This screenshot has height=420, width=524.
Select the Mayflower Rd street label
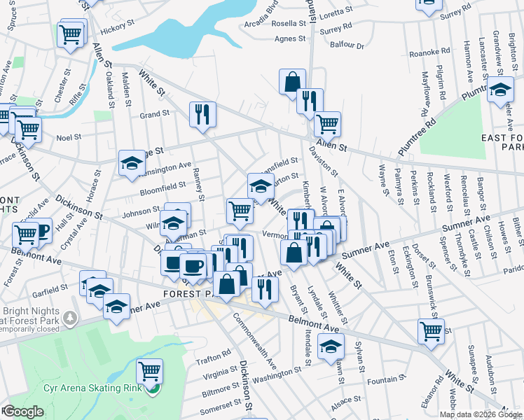pos(425,94)
